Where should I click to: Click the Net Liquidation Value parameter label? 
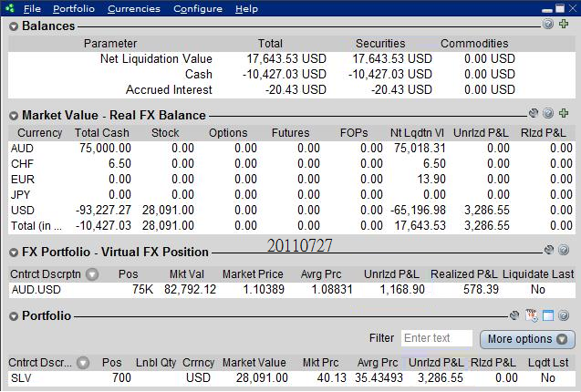coord(156,58)
